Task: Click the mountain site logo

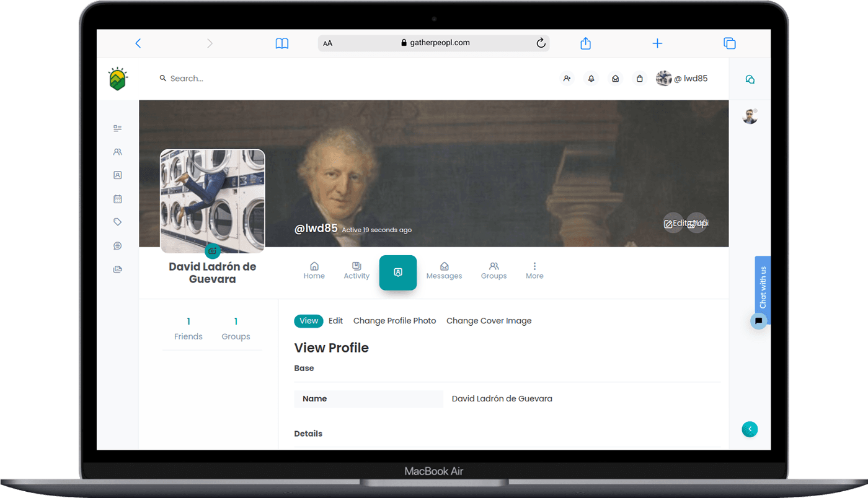Action: point(118,79)
